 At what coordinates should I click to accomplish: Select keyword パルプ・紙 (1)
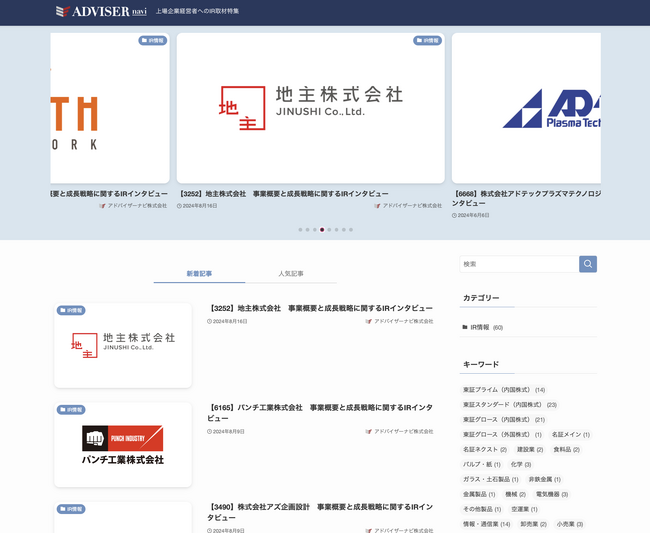point(482,465)
